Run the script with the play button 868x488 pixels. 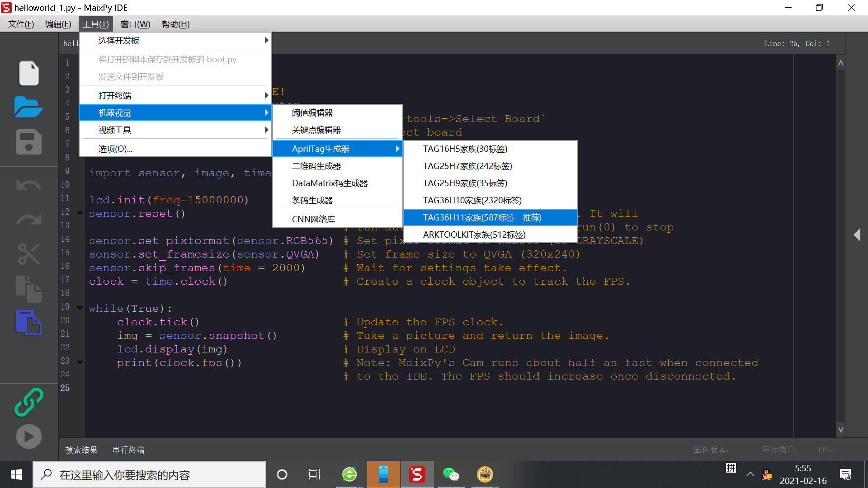click(28, 436)
